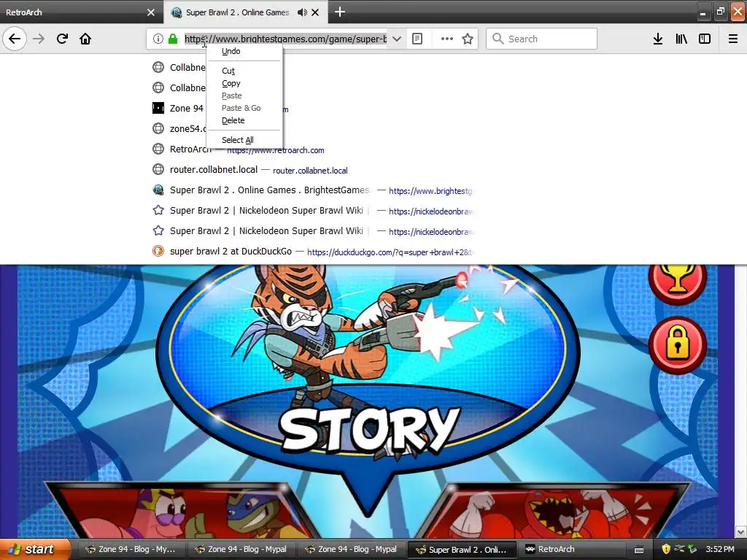
Task: Open a new tab
Action: (340, 12)
